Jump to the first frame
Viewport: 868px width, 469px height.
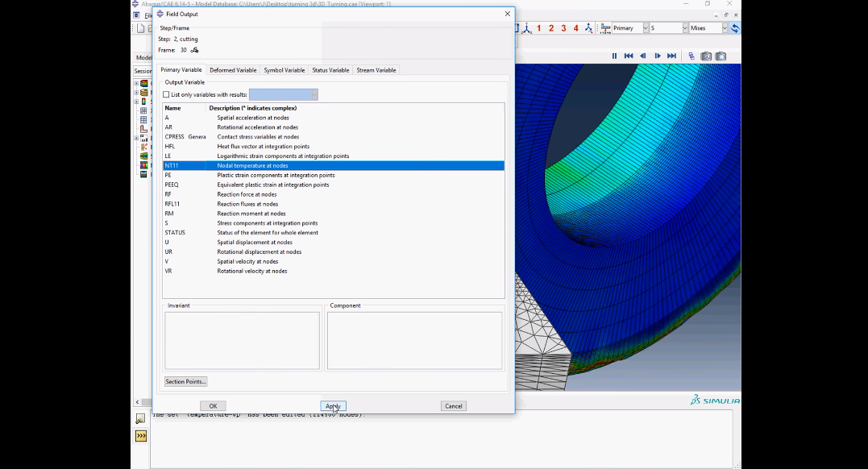click(x=629, y=56)
